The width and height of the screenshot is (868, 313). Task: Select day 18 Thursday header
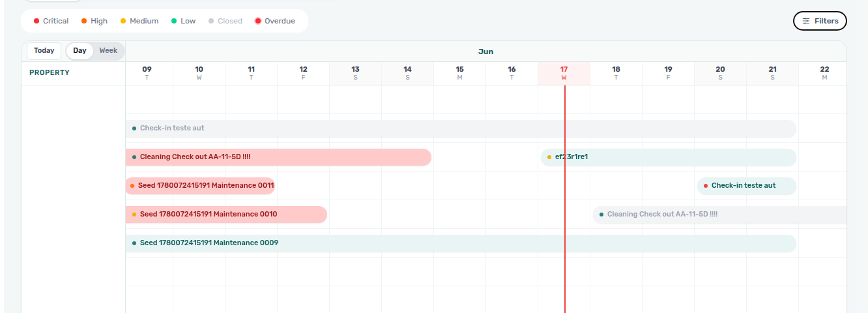616,73
